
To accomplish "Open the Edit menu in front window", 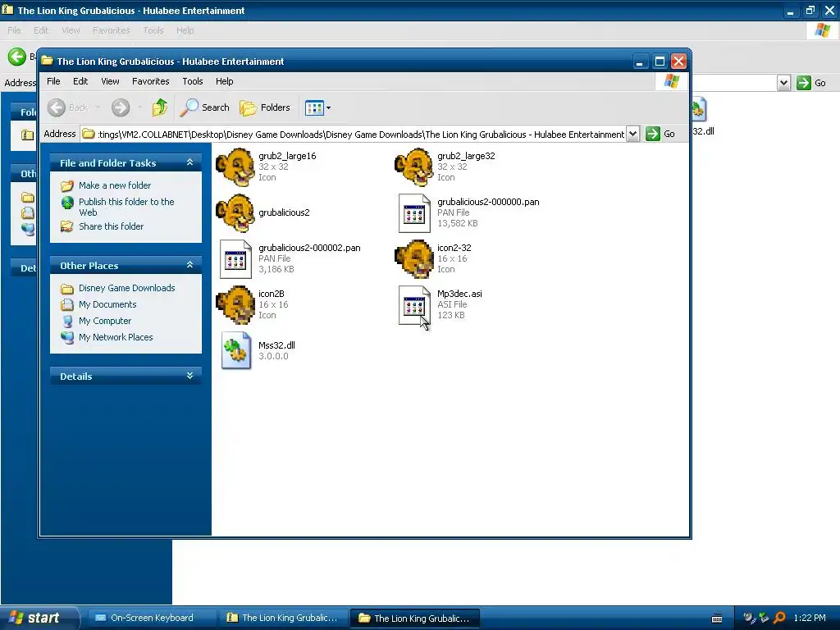I will pos(80,81).
